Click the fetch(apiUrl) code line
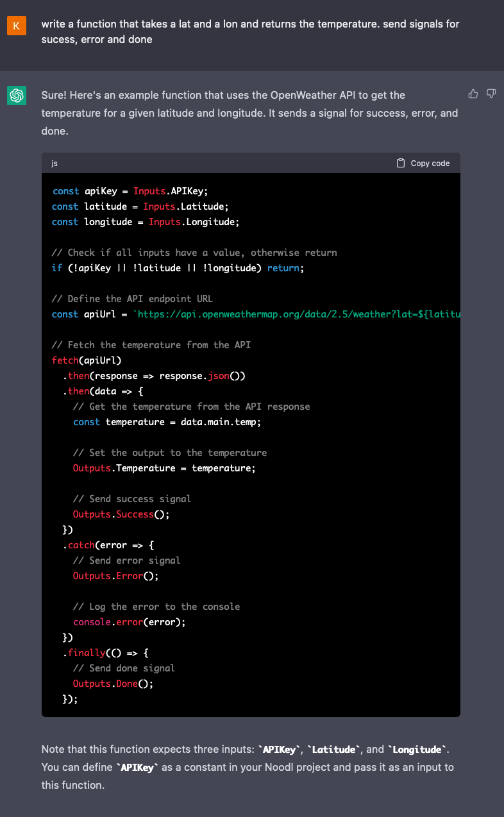This screenshot has width=504, height=817. click(87, 360)
